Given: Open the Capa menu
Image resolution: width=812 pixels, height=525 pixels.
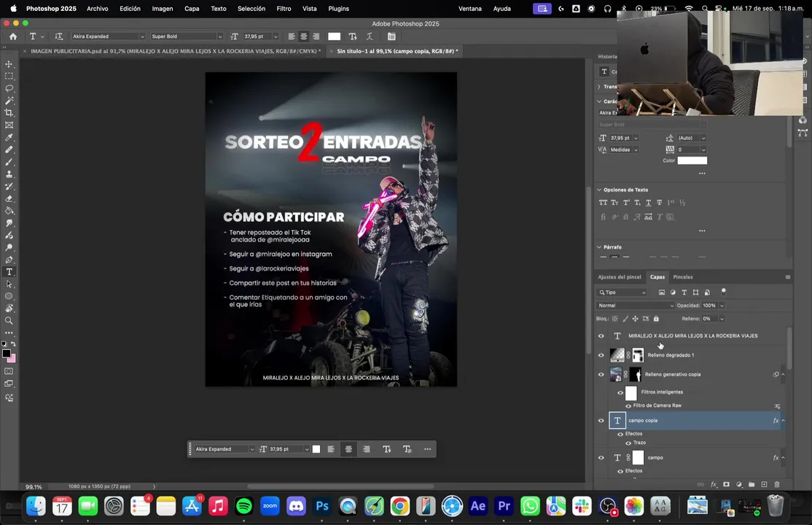Looking at the screenshot, I should tap(192, 8).
